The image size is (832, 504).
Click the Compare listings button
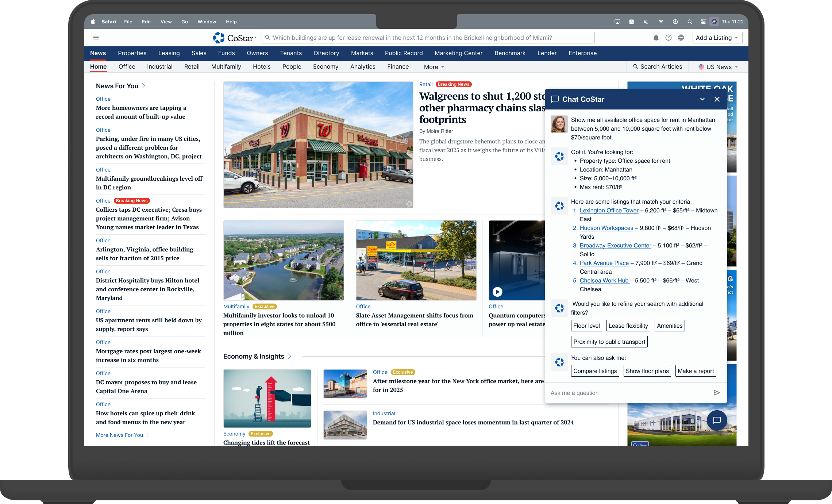tap(595, 371)
